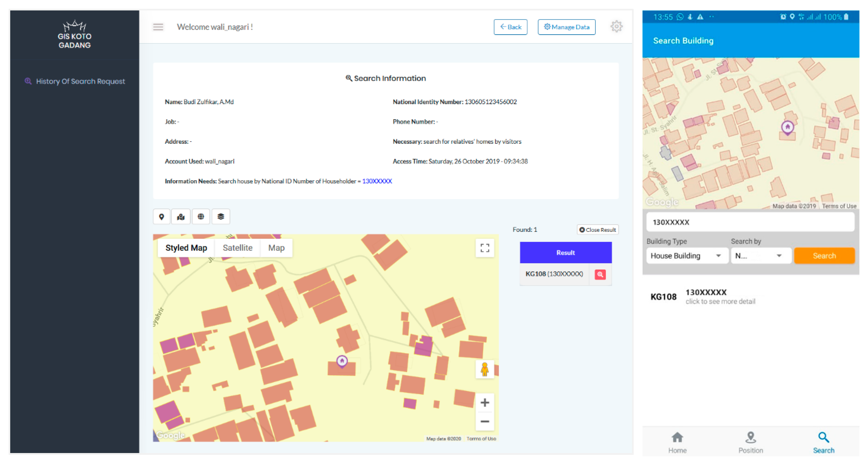Click the Street View pegman icon
868x460 pixels.
(484, 369)
